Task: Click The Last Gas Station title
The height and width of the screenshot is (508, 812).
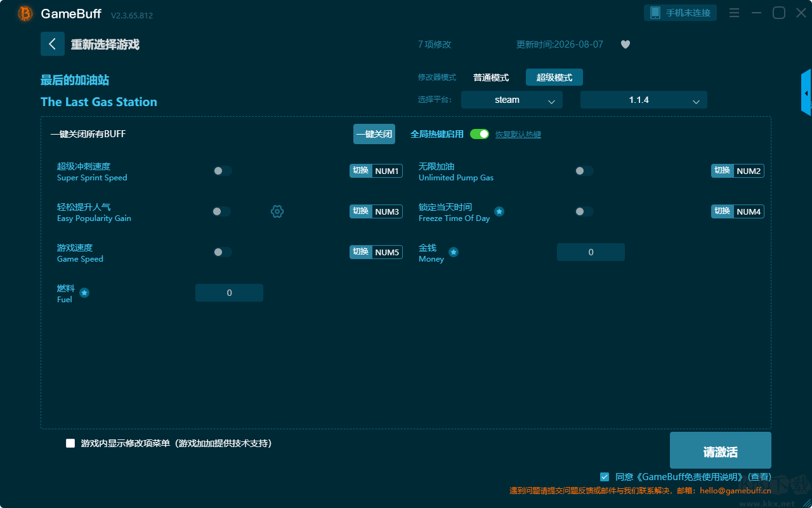Action: click(x=99, y=102)
